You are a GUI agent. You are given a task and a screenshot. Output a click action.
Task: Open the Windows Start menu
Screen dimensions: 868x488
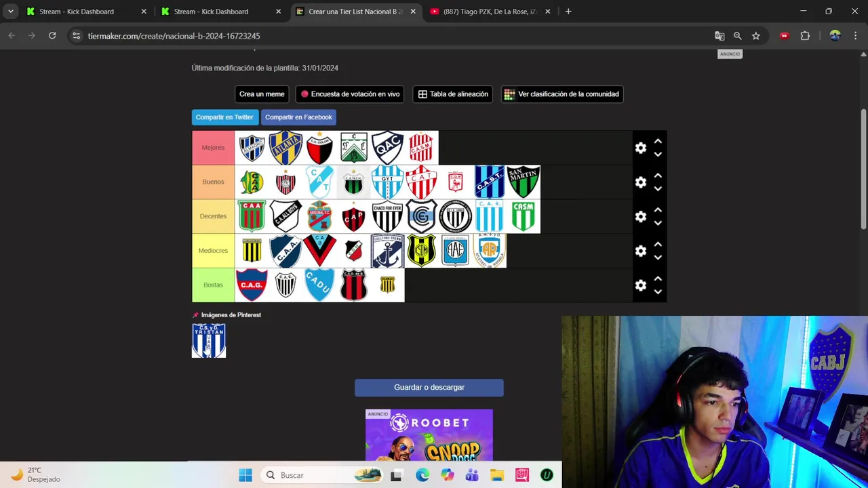[x=245, y=475]
